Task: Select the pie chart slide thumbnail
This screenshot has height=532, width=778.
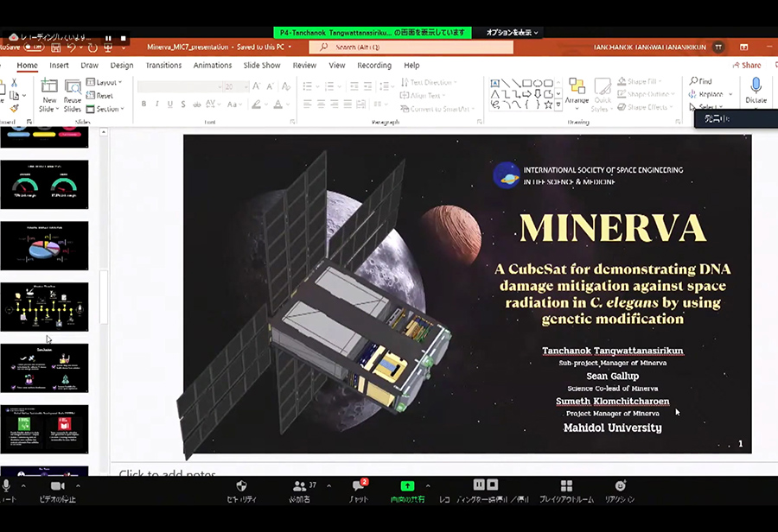Action: pos(44,245)
